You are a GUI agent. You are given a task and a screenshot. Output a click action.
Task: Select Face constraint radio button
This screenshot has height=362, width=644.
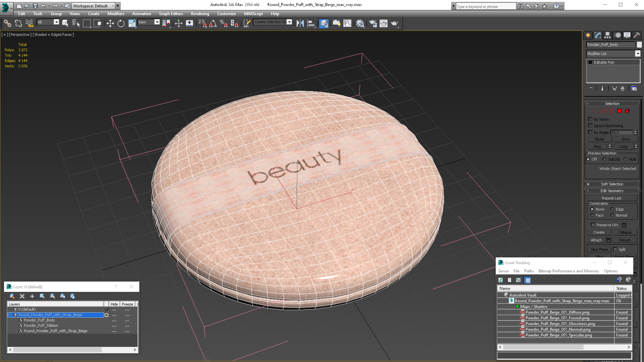pyautogui.click(x=592, y=215)
